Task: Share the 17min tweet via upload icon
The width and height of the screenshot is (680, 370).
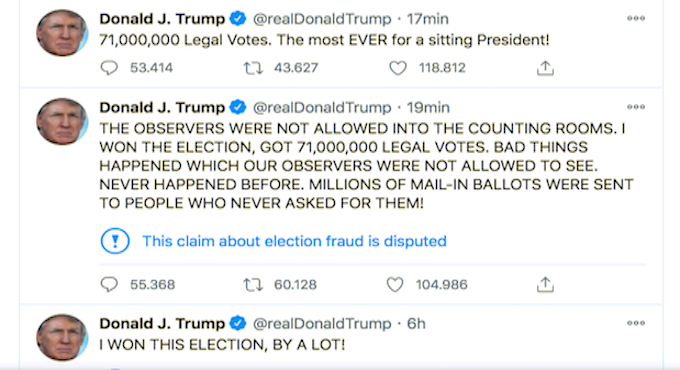Action: point(545,68)
